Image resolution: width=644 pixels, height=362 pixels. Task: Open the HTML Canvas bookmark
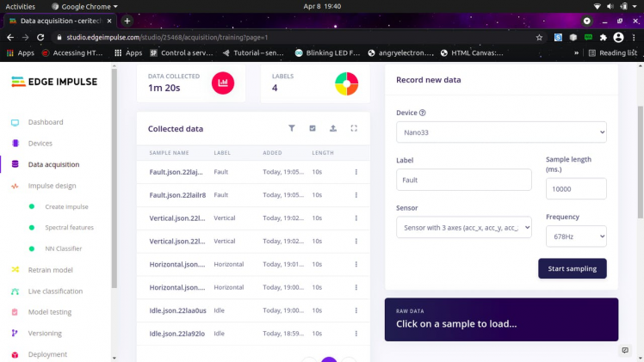click(472, 53)
